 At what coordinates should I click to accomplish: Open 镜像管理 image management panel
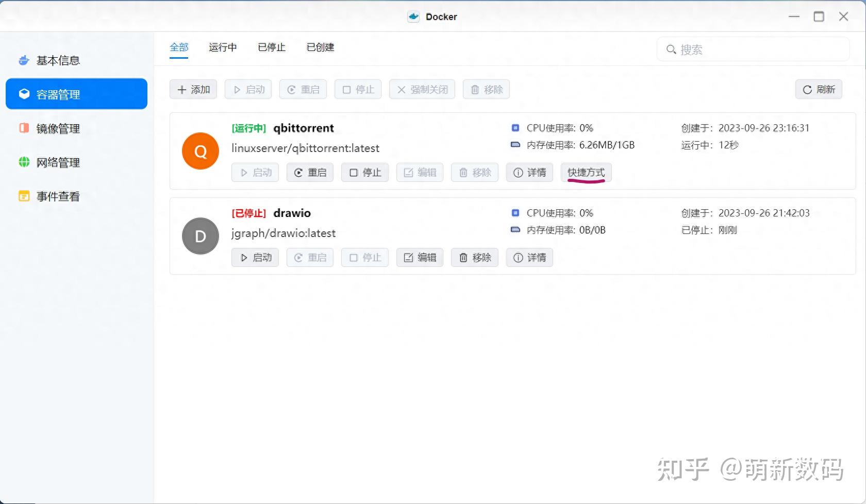point(57,128)
